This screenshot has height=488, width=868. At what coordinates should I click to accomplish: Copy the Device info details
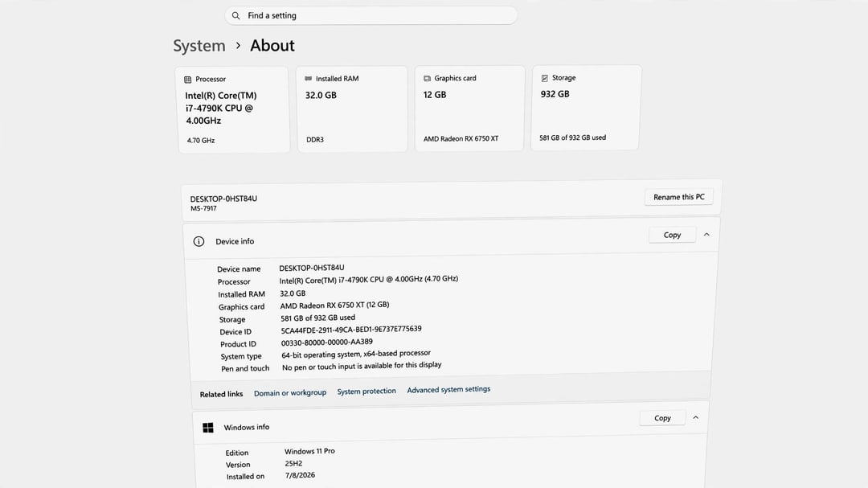pyautogui.click(x=672, y=235)
